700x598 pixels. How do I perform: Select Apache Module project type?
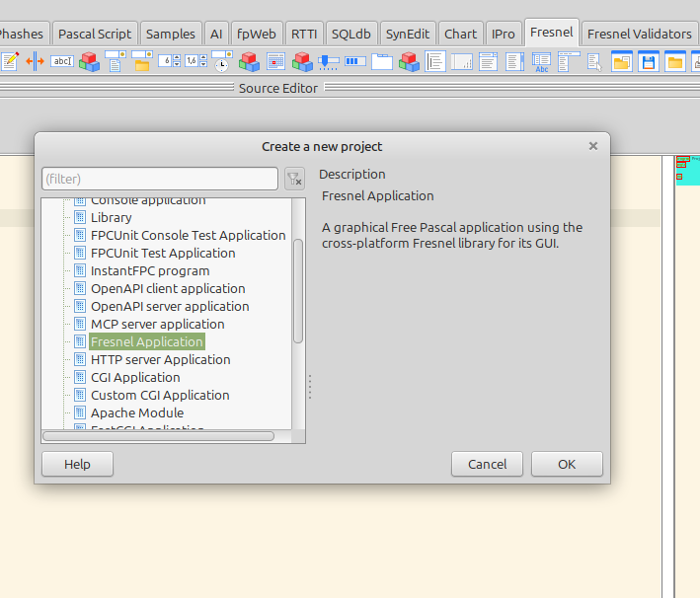click(137, 412)
